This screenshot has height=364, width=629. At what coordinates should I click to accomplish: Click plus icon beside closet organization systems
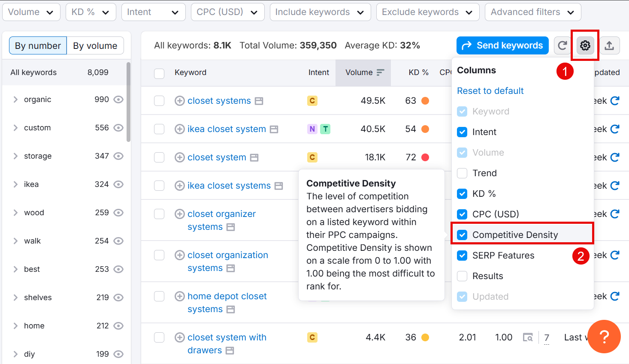[180, 255]
